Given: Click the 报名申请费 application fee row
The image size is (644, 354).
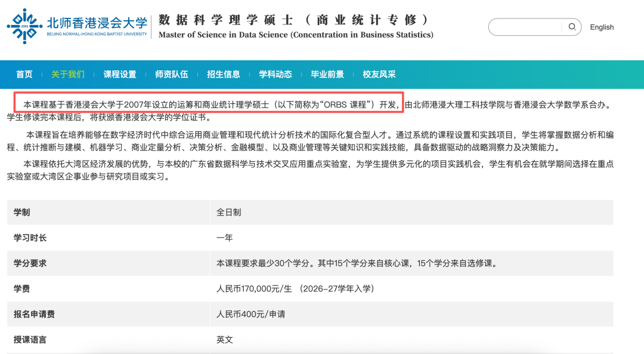Looking at the screenshot, I should (322, 315).
